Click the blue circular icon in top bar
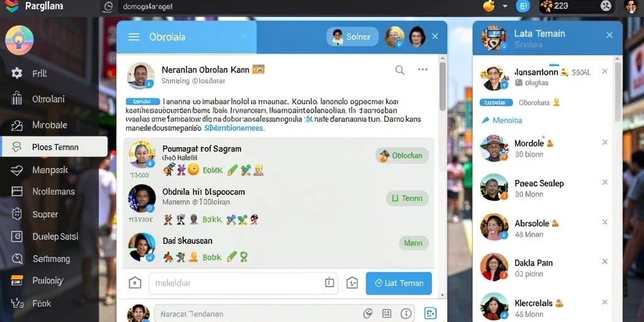Image resolution: width=644 pixels, height=322 pixels. (x=523, y=6)
